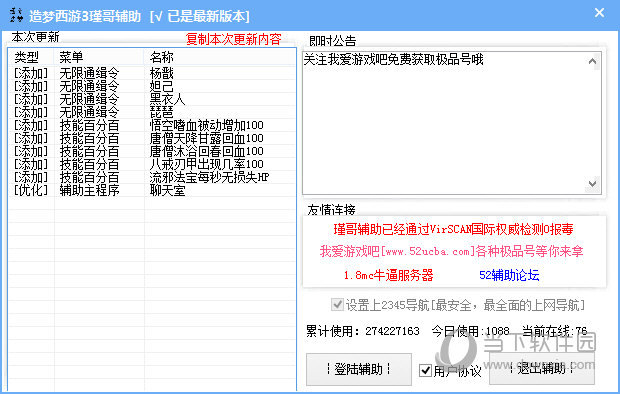The image size is (620, 394).
Task: Select the 琵琶 row
Action: tap(152, 112)
